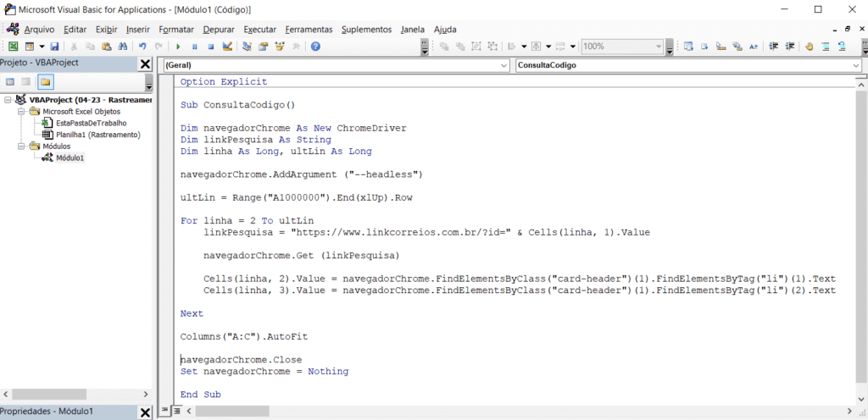Click View Object icon in Project panel
Image resolution: width=868 pixels, height=420 pixels.
coord(25,82)
